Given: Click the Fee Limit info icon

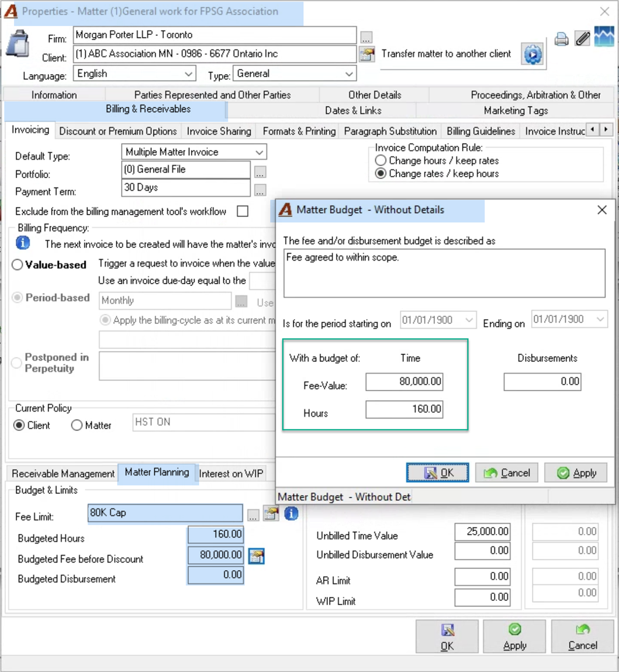Looking at the screenshot, I should tap(291, 514).
